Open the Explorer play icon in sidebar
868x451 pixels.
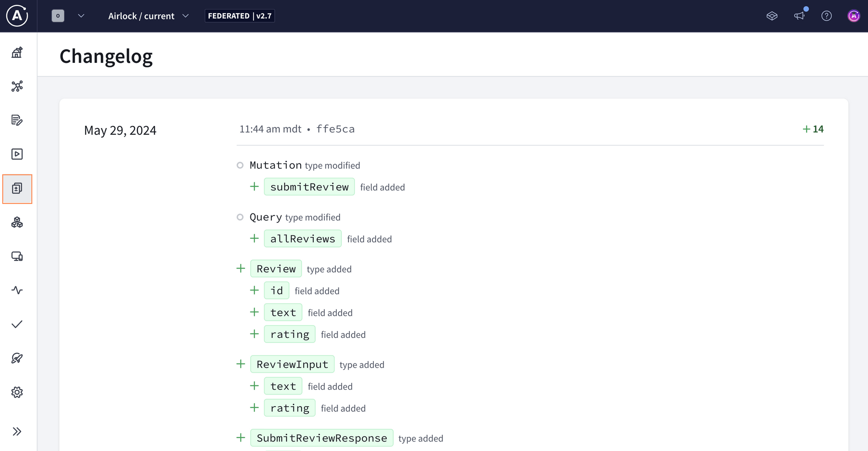tap(17, 154)
